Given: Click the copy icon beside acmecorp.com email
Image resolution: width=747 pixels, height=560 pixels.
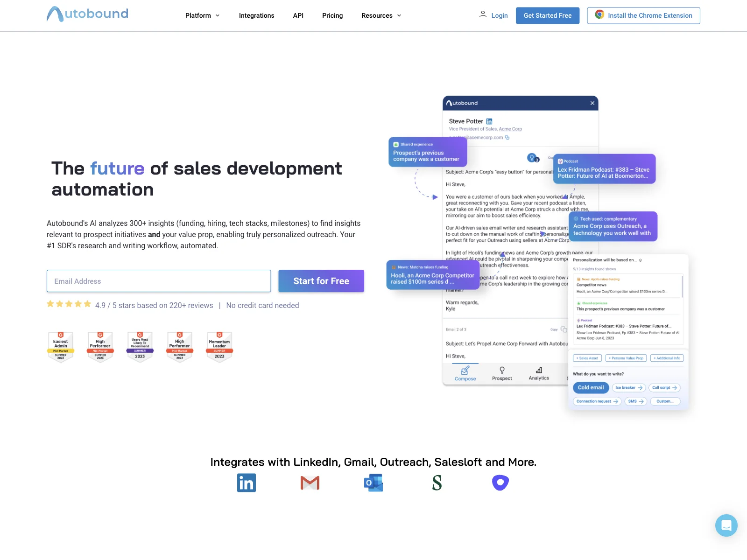Looking at the screenshot, I should point(507,137).
